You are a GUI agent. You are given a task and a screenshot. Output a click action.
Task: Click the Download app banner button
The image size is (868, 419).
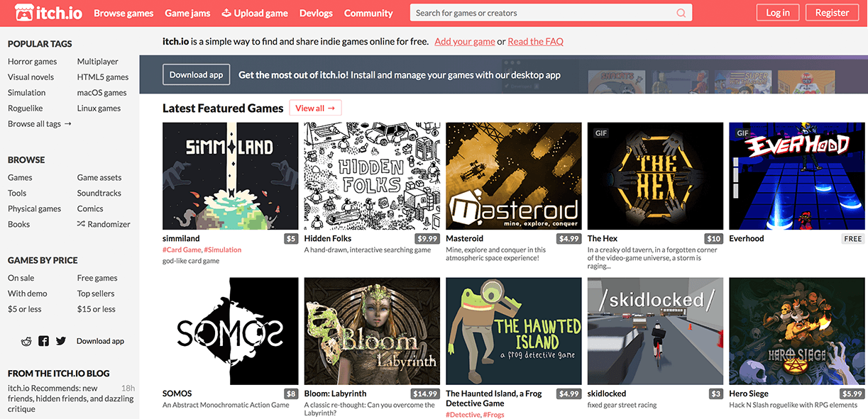coord(197,74)
